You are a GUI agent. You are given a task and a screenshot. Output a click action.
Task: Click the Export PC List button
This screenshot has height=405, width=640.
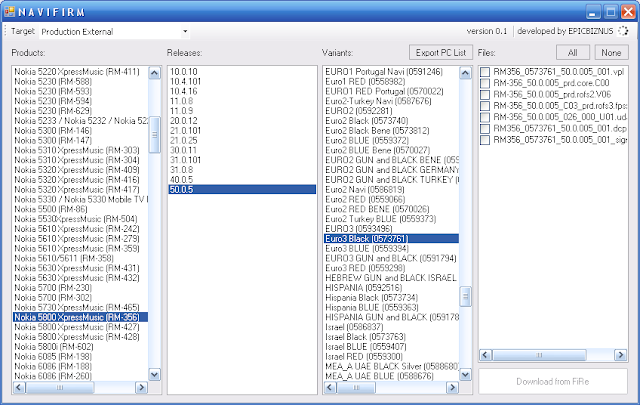[x=441, y=53]
